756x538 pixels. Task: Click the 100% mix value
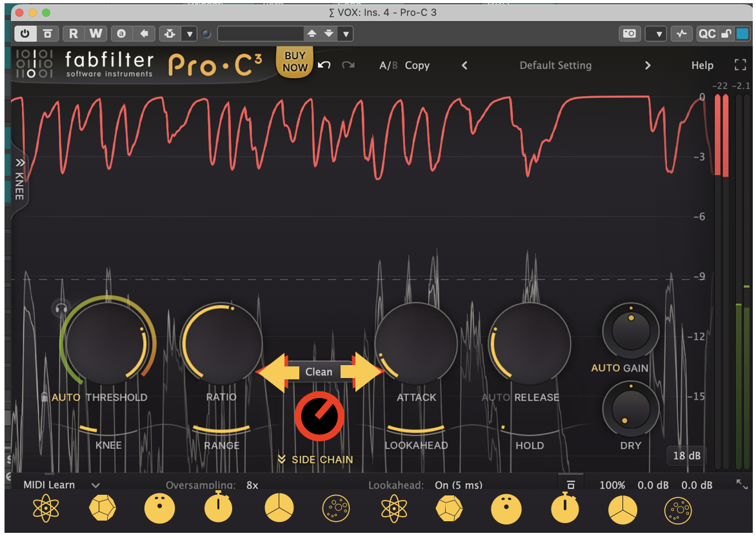coord(612,485)
